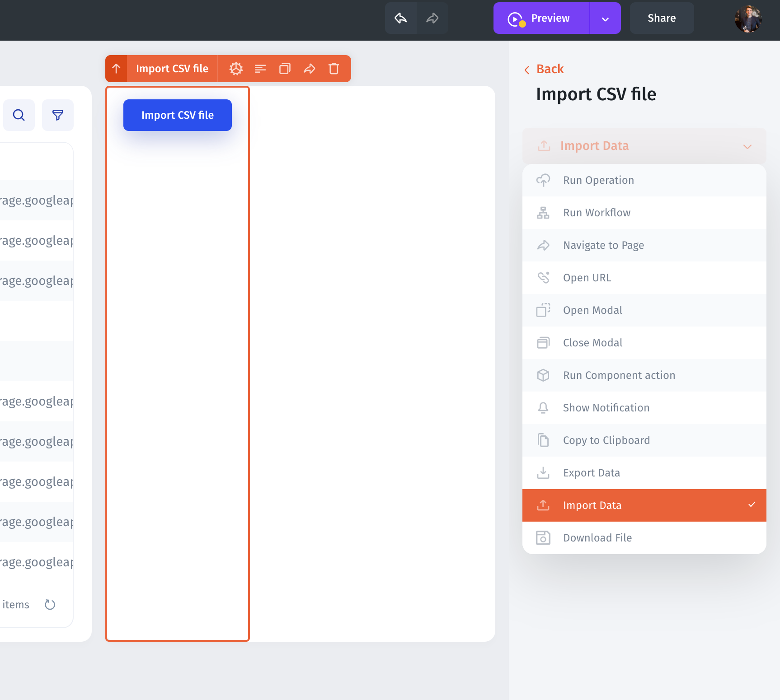This screenshot has width=780, height=700.
Task: Pick Run Component action option
Action: pyautogui.click(x=644, y=375)
